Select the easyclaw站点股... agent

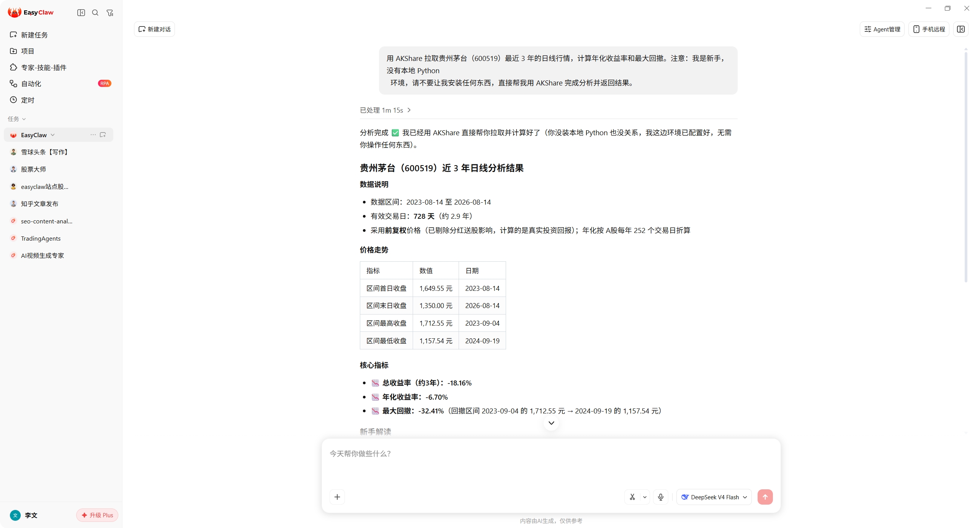(59, 187)
